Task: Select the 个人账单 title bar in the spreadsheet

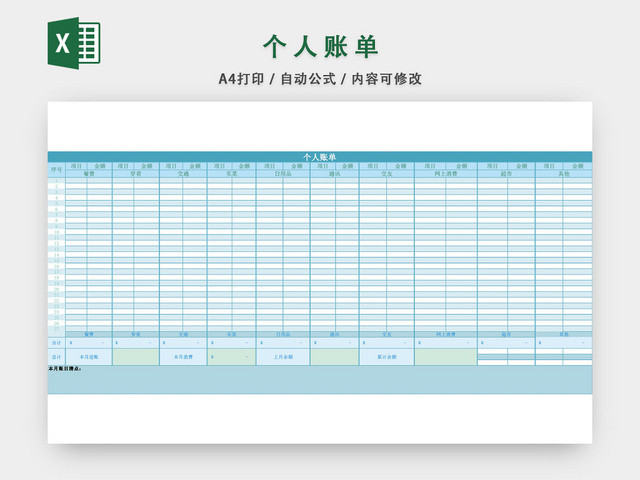Action: (320, 157)
